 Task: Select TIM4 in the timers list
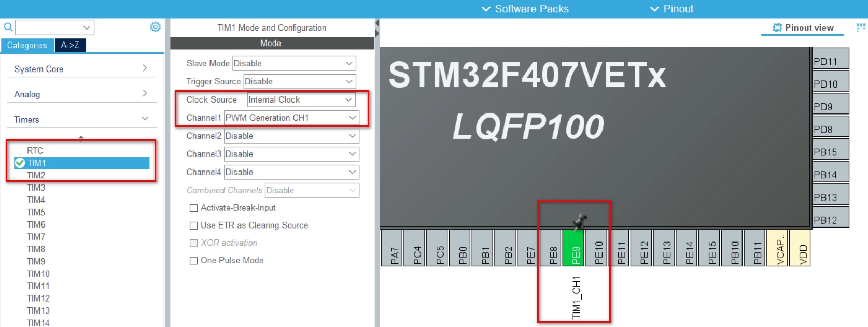coord(36,200)
